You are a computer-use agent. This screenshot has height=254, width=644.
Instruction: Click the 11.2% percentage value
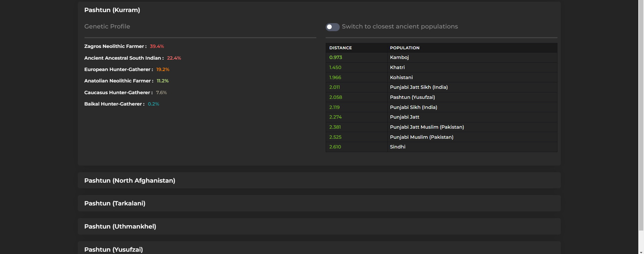point(163,81)
